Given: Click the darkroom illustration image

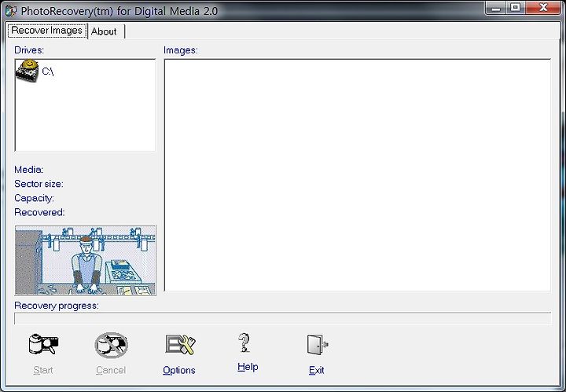Looking at the screenshot, I should (86, 260).
